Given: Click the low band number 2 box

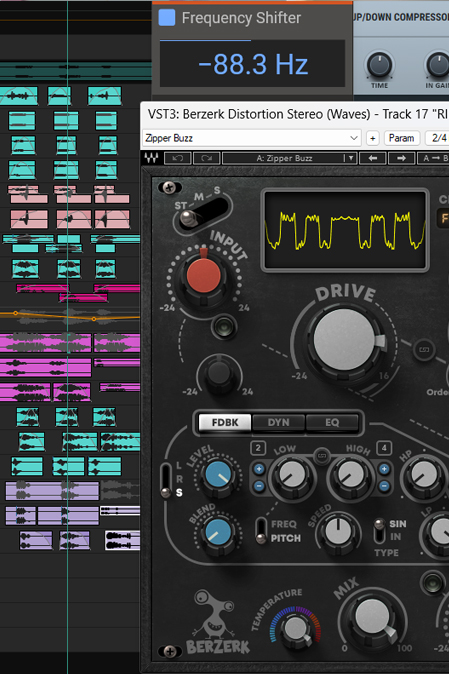Looking at the screenshot, I should [x=258, y=448].
